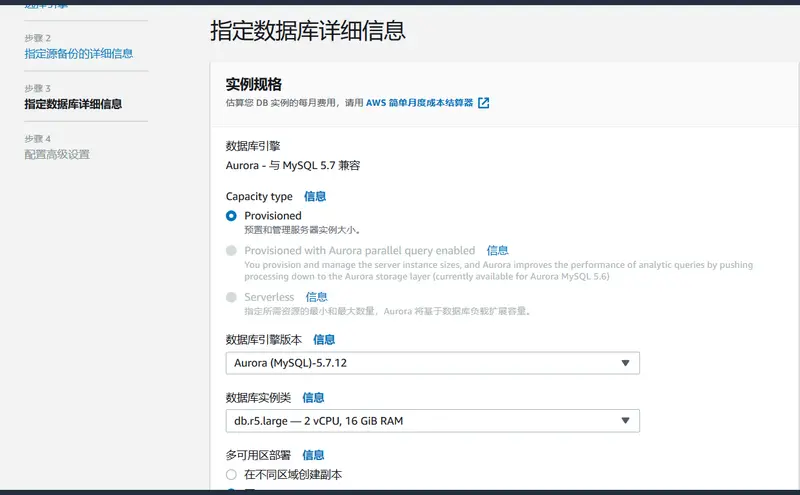Open 信息 link next to parallel query option
800x495 pixels.
click(497, 251)
